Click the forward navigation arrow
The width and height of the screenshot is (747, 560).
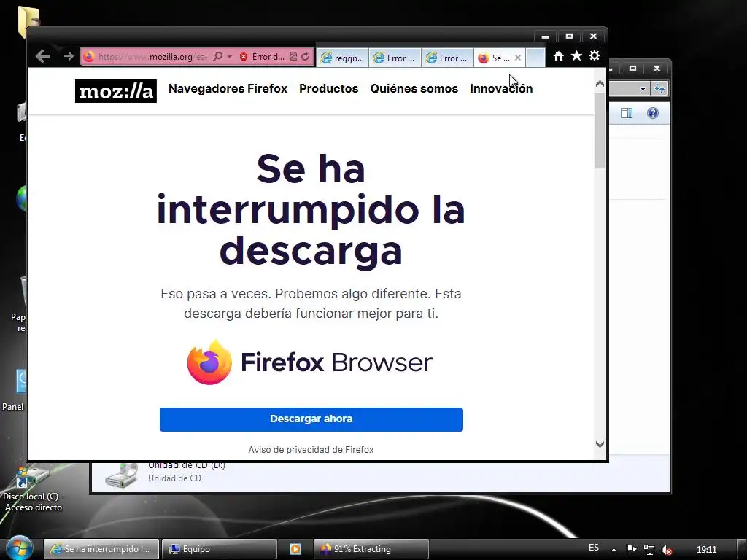pyautogui.click(x=69, y=57)
